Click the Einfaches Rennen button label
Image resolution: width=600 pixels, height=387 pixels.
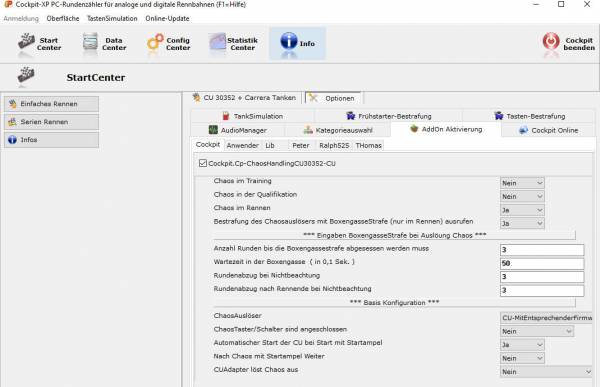(49, 104)
